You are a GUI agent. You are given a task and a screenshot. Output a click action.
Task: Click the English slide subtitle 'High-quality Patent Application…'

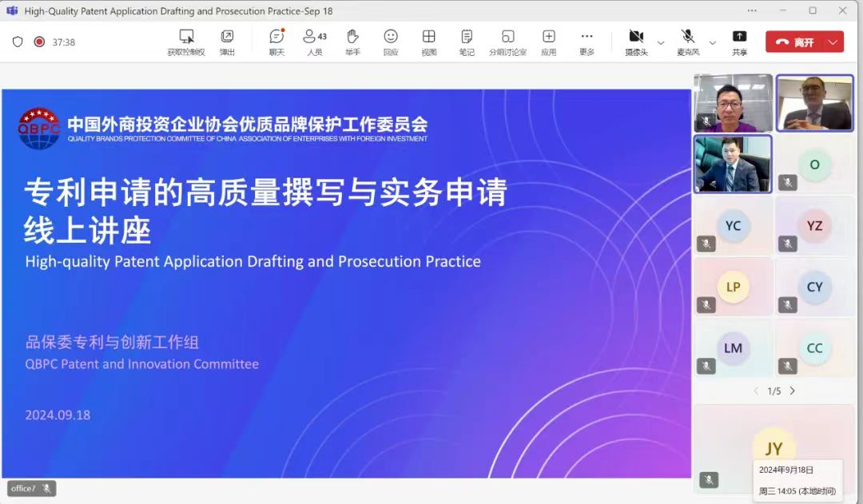tap(253, 261)
